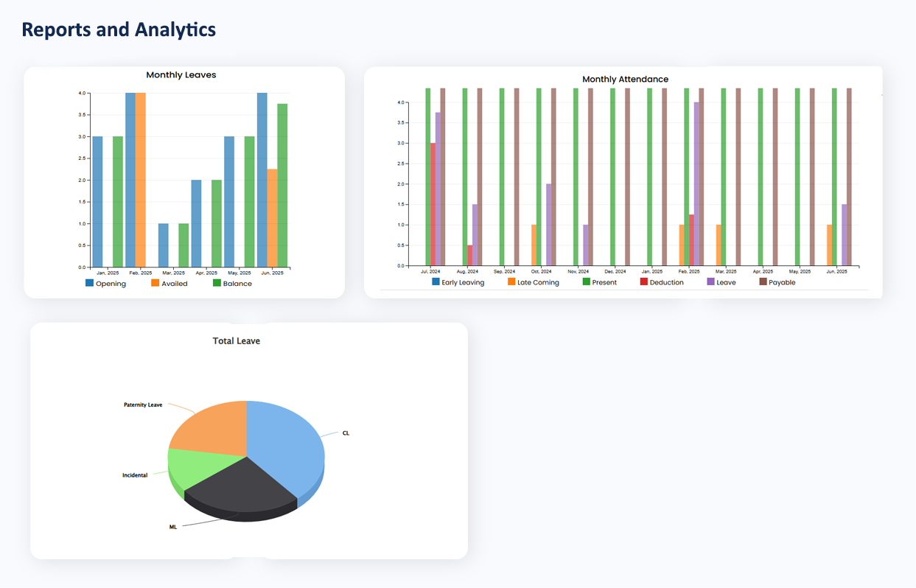Click the blue Opening legend swatch
This screenshot has height=588, width=916.
point(90,284)
